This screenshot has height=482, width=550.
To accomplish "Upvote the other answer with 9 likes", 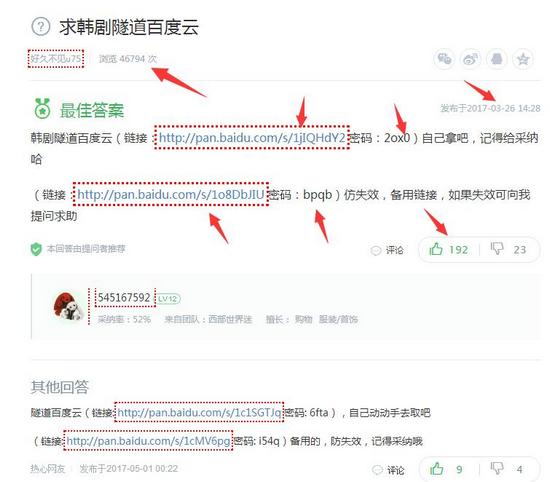I will coord(446,469).
